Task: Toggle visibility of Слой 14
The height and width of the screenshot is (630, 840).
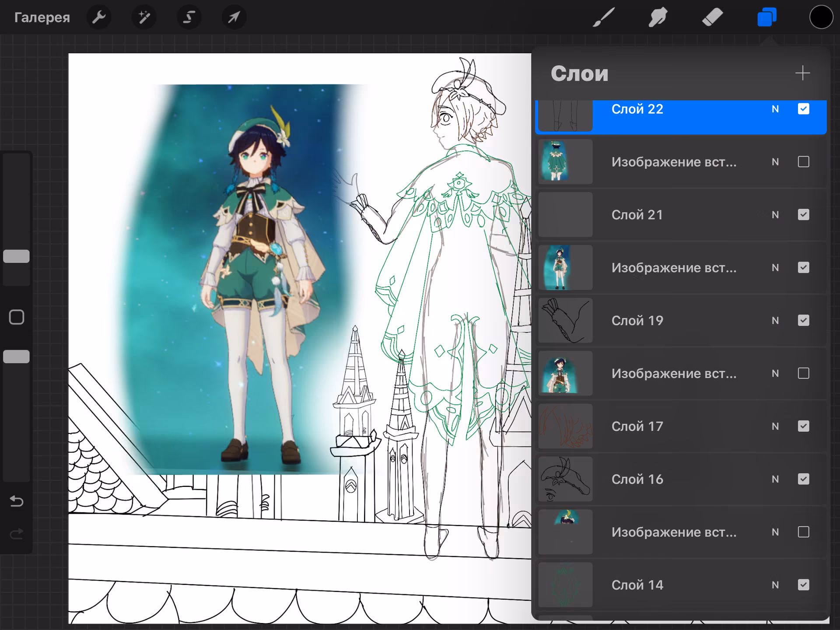Action: click(x=804, y=585)
